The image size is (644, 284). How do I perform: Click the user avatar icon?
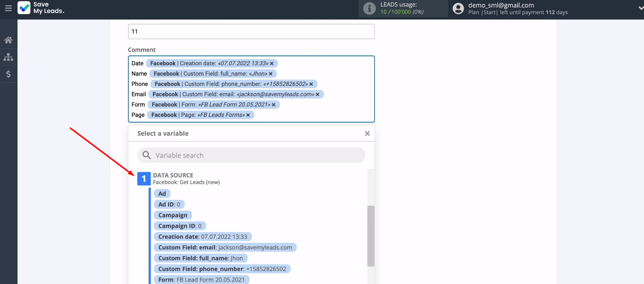point(458,8)
